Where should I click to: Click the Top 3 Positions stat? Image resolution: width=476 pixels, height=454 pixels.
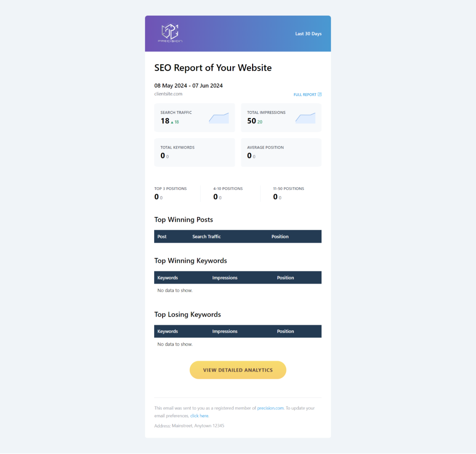(170, 193)
